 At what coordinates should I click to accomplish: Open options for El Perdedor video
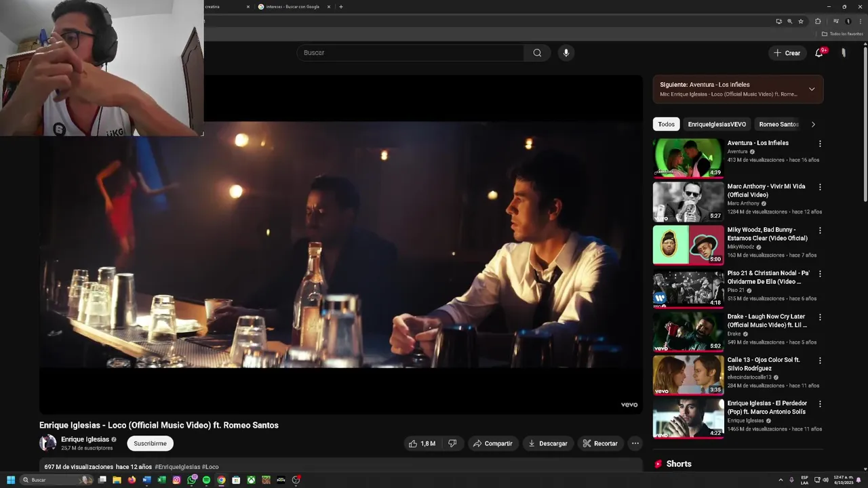[820, 404]
